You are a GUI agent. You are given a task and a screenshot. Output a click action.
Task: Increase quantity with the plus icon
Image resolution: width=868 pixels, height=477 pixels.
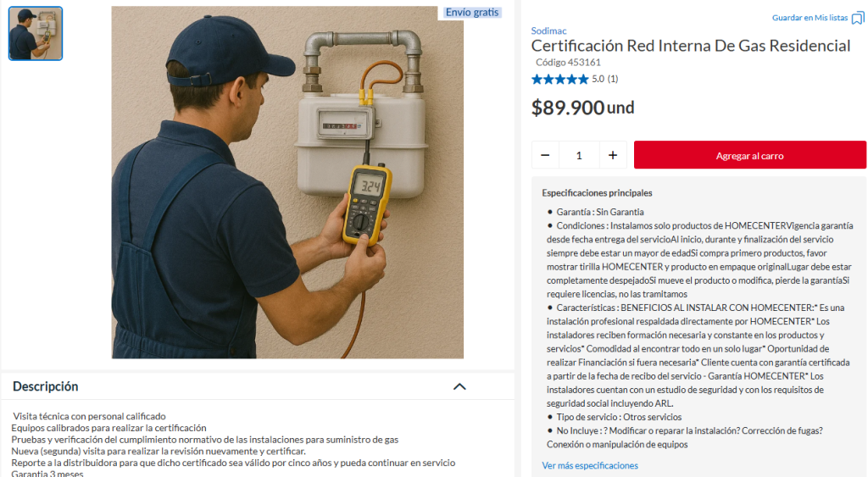point(613,155)
